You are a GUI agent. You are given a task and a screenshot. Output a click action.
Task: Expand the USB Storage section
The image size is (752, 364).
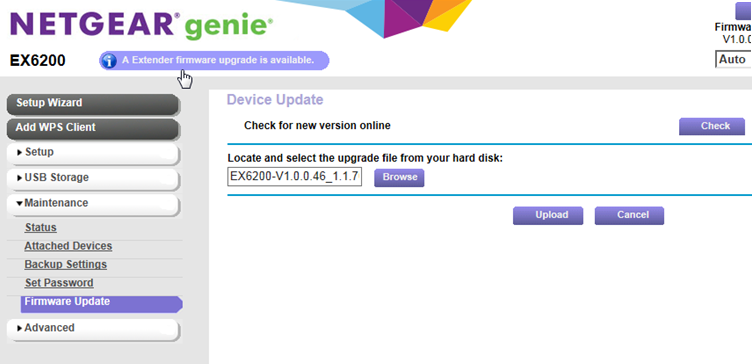click(x=93, y=178)
